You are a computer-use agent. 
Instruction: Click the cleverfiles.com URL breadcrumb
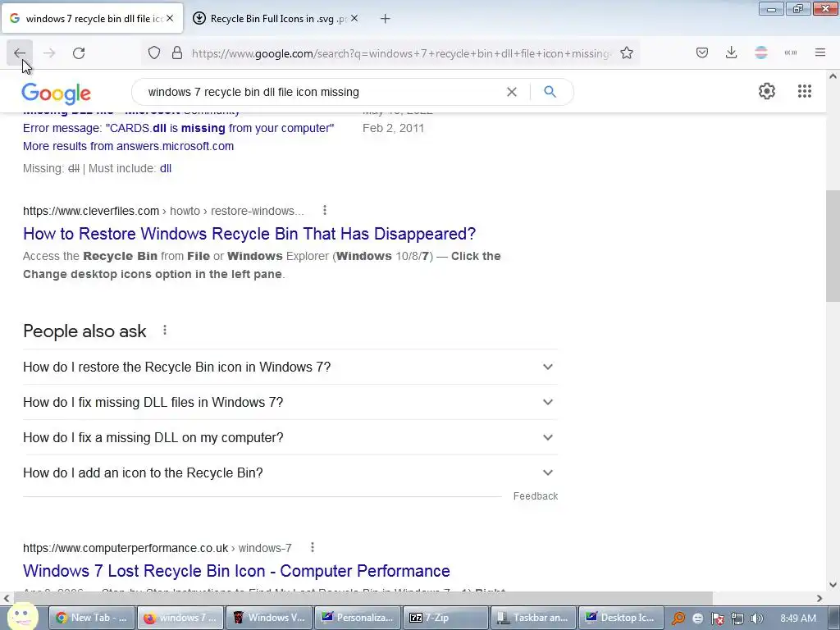point(163,211)
